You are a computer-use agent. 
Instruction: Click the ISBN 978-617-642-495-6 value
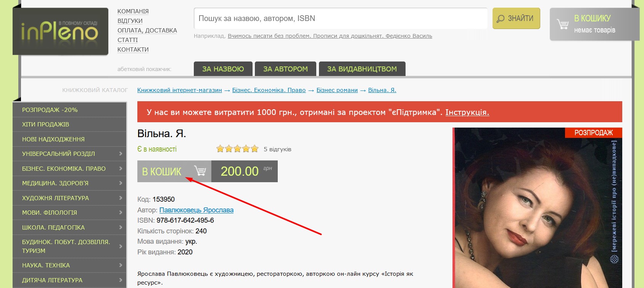pos(185,220)
